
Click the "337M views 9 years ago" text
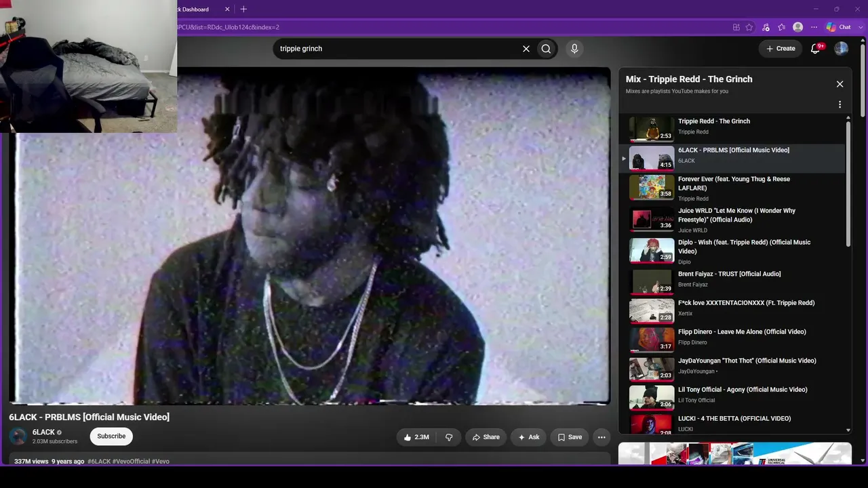coord(50,462)
